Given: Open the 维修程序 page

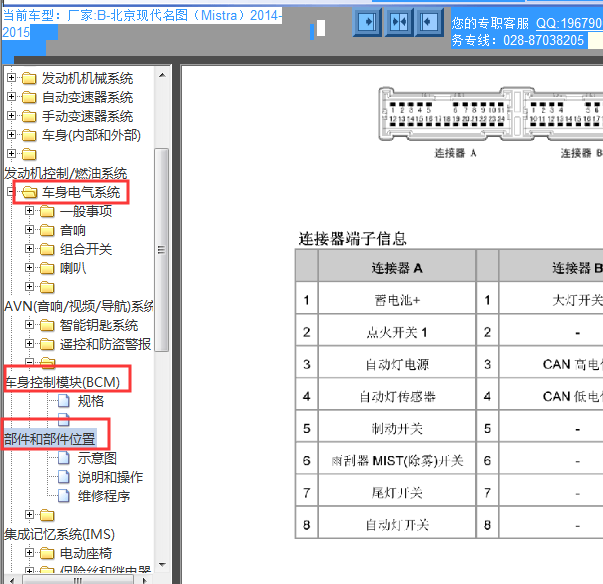Looking at the screenshot, I should point(104,496).
